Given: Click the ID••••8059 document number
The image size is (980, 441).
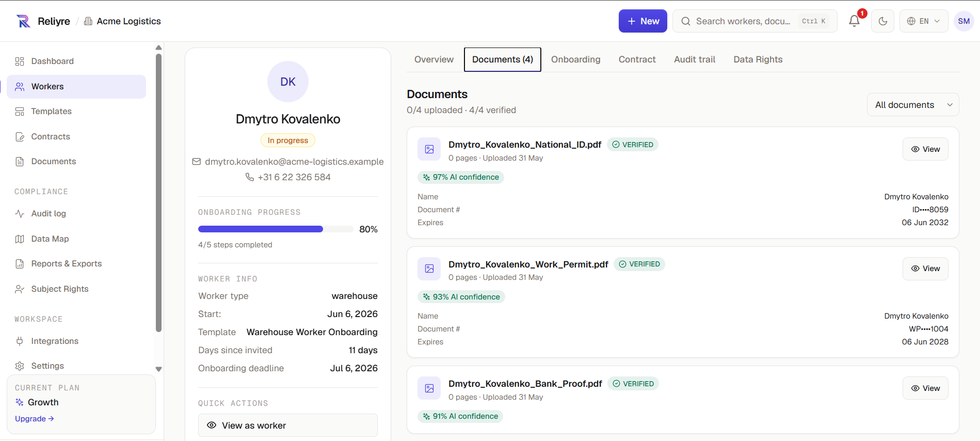Looking at the screenshot, I should (930, 210).
